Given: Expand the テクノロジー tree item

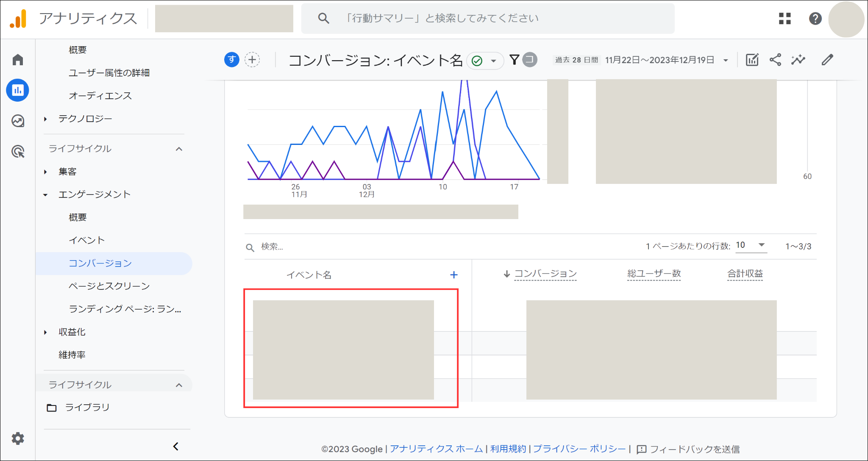Looking at the screenshot, I should pos(45,119).
